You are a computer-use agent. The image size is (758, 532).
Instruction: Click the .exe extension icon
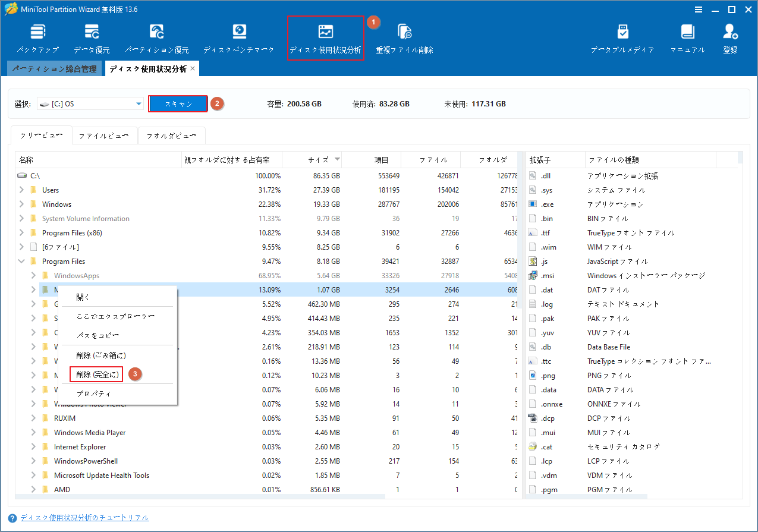[533, 204]
